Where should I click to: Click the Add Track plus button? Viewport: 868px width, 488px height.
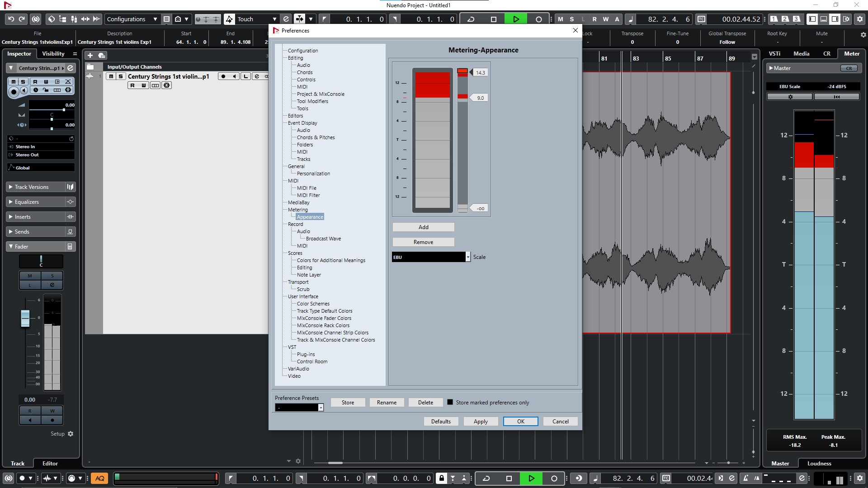[90, 55]
